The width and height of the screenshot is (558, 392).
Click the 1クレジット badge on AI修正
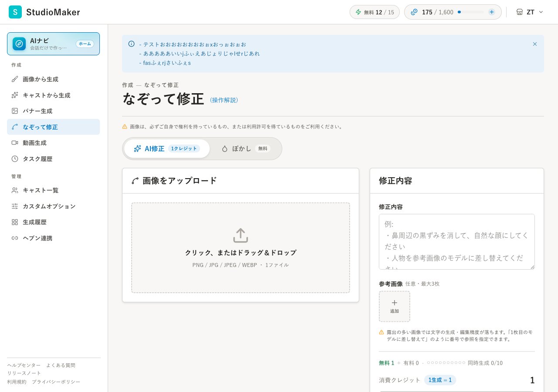184,149
